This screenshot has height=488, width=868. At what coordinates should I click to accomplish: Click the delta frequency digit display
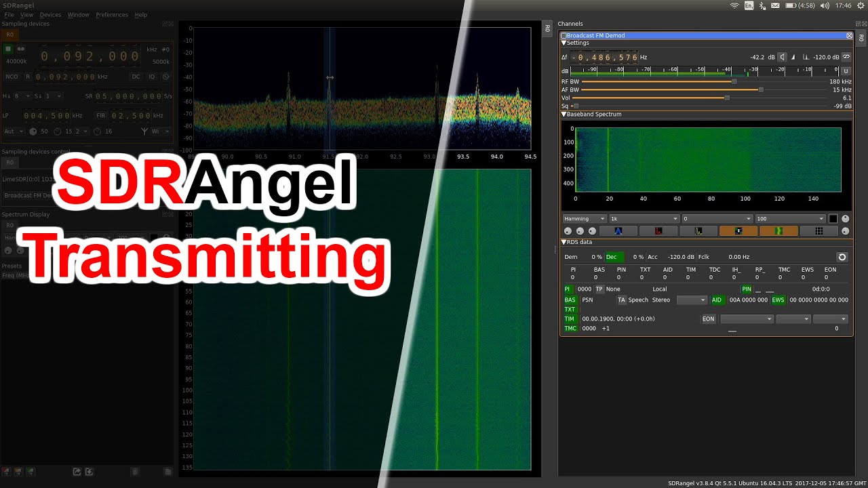(604, 58)
